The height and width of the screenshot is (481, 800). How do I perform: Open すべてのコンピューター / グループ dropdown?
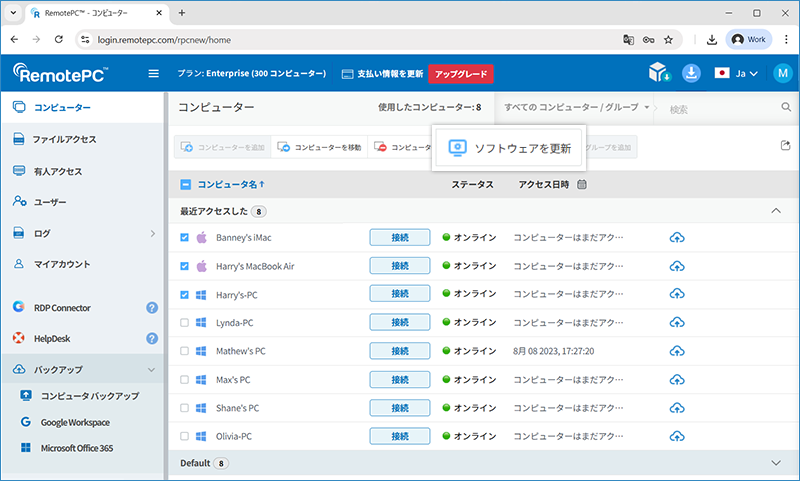[x=576, y=107]
